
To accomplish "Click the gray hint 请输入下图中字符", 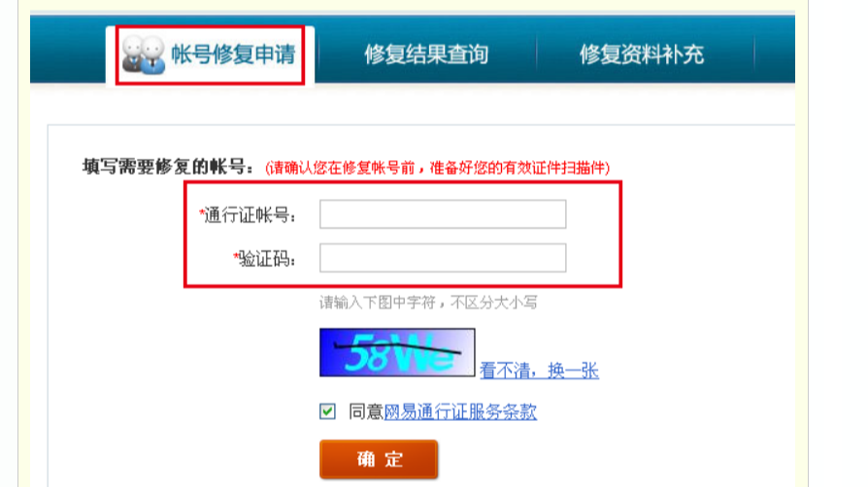I will (x=428, y=302).
